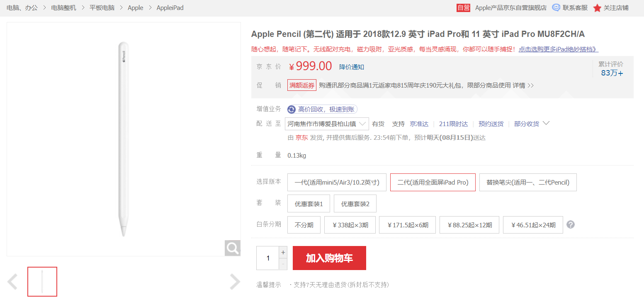Click the high-price recycling service icon
Viewport: 644px width, 302px height.
pyautogui.click(x=292, y=110)
